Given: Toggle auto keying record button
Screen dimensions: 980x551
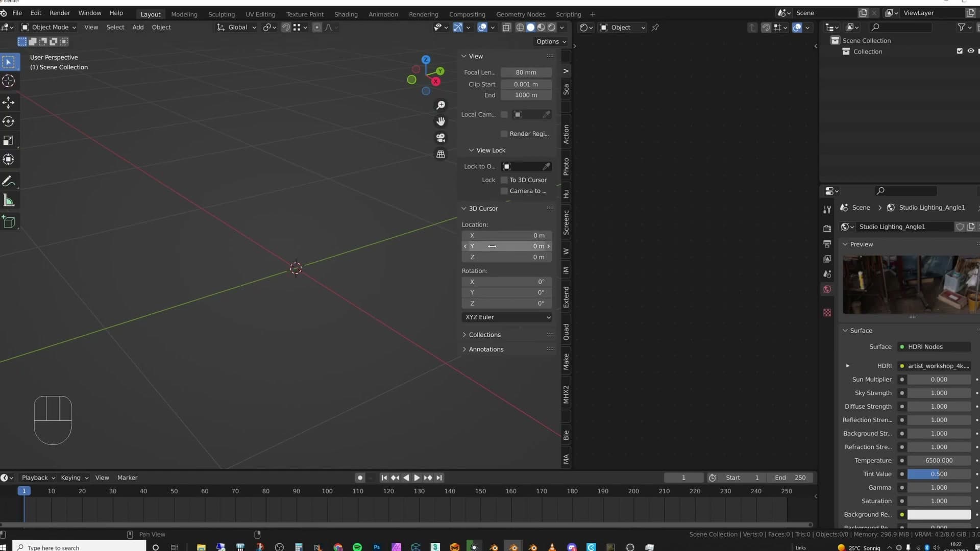Looking at the screenshot, I should click(x=360, y=478).
